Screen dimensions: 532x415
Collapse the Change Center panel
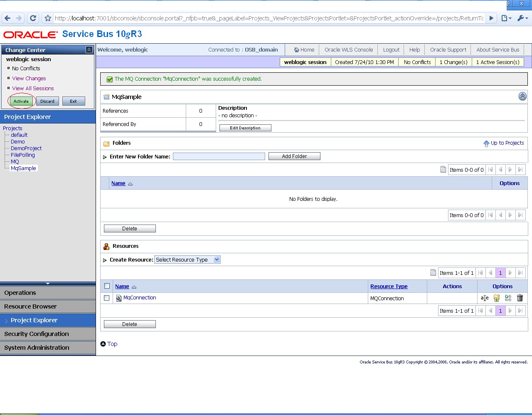coord(89,49)
